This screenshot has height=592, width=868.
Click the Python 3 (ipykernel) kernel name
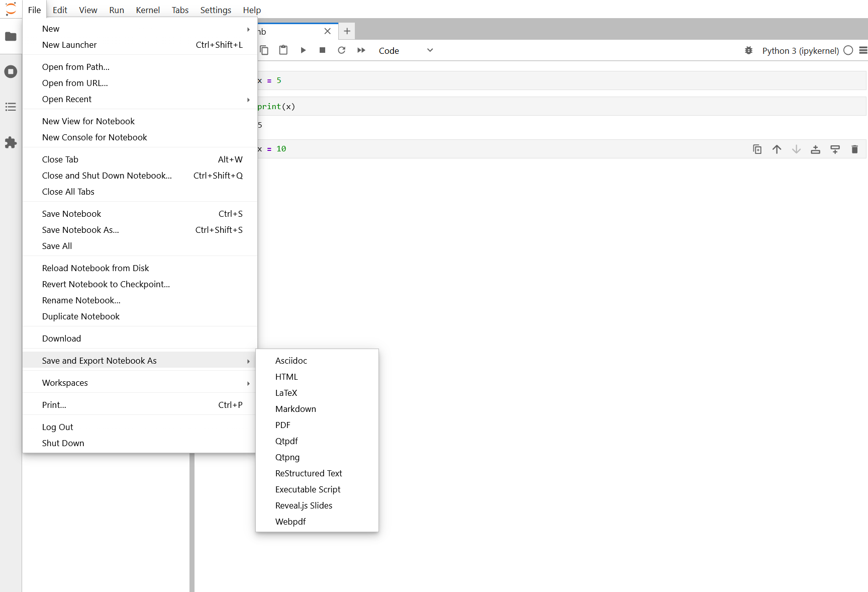click(801, 50)
